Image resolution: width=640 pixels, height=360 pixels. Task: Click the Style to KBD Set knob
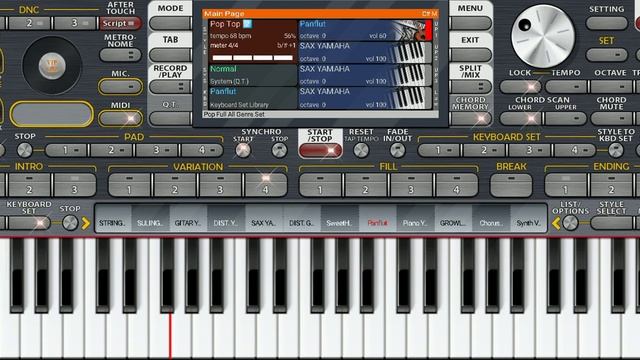(616, 150)
